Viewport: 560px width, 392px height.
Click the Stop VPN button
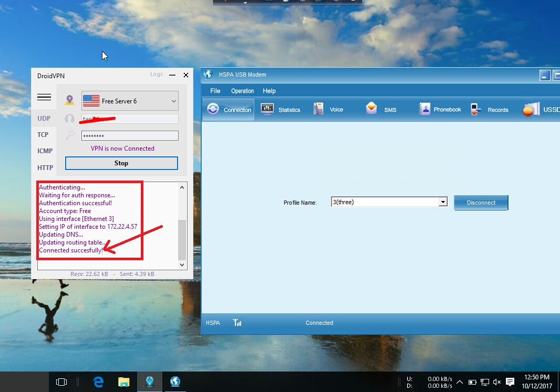(x=121, y=163)
